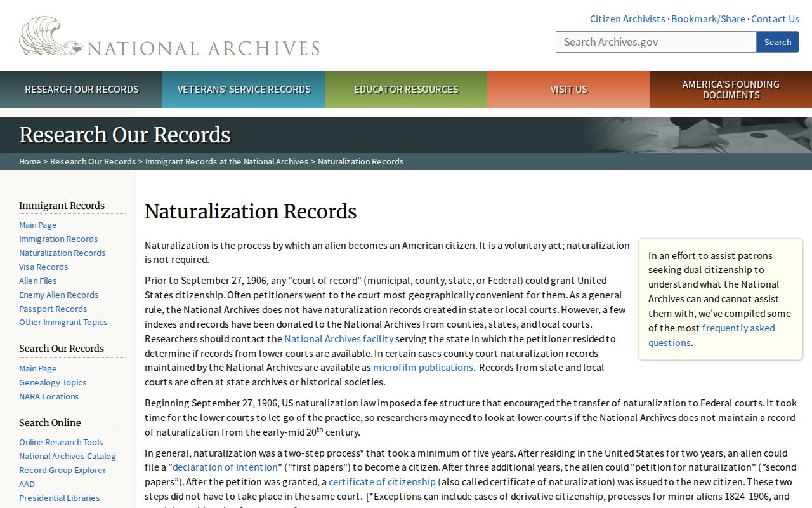Open the frequently asked questions link
The height and width of the screenshot is (508, 812).
coord(712,335)
